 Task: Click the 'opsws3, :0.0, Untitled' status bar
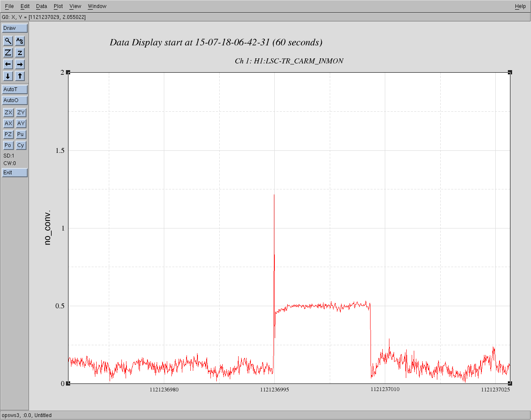click(x=26, y=415)
